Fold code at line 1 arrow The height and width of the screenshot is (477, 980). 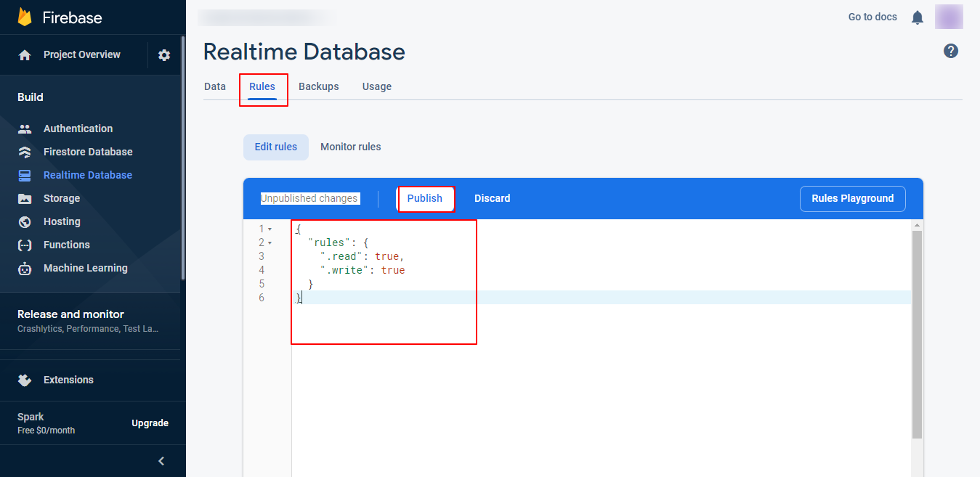pyautogui.click(x=270, y=229)
